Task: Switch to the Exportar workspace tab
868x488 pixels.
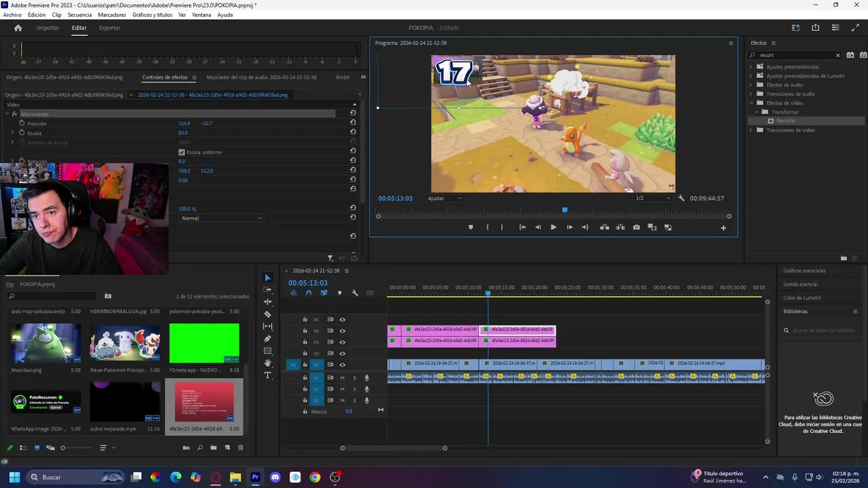Action: 110,28
